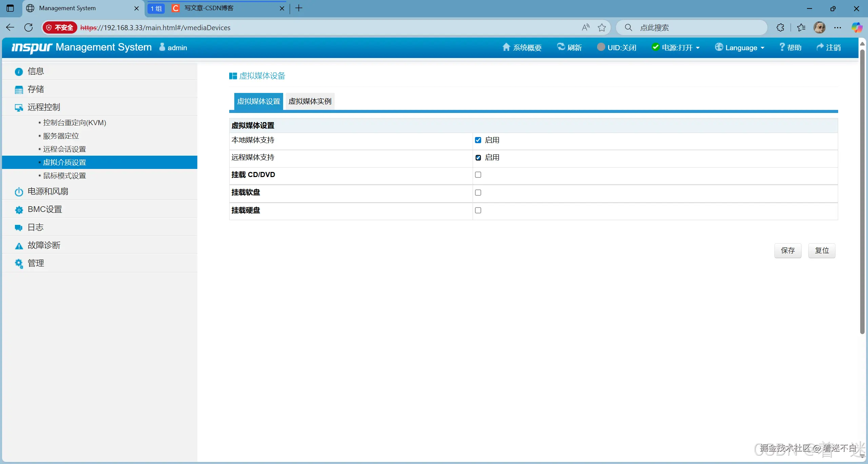Switch to the virtual media instance tab

pos(310,101)
